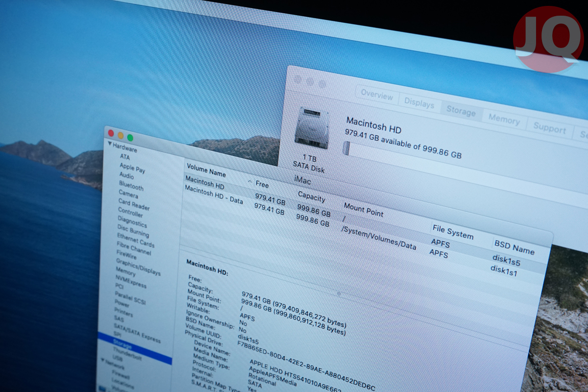Sort by the Mount Point column header

[x=364, y=210]
